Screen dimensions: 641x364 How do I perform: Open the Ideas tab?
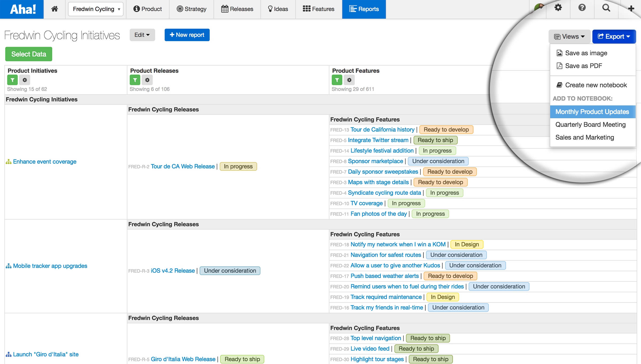[278, 9]
